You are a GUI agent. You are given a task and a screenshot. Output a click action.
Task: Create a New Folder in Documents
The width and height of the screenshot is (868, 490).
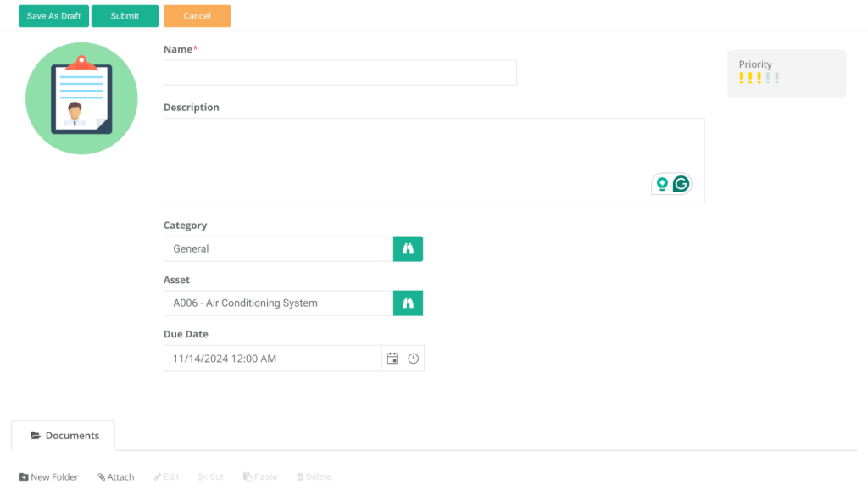(x=48, y=476)
